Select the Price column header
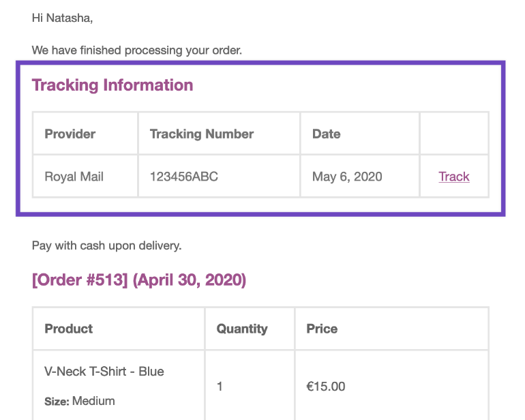Screen dimensions: 525x420 322,329
